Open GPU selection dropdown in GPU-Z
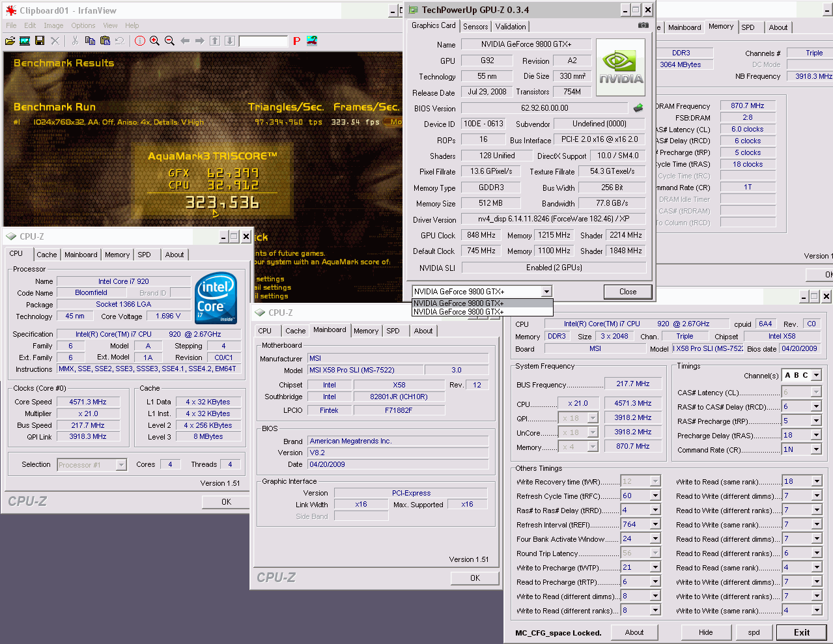Viewport: 833px width, 644px height. click(546, 292)
